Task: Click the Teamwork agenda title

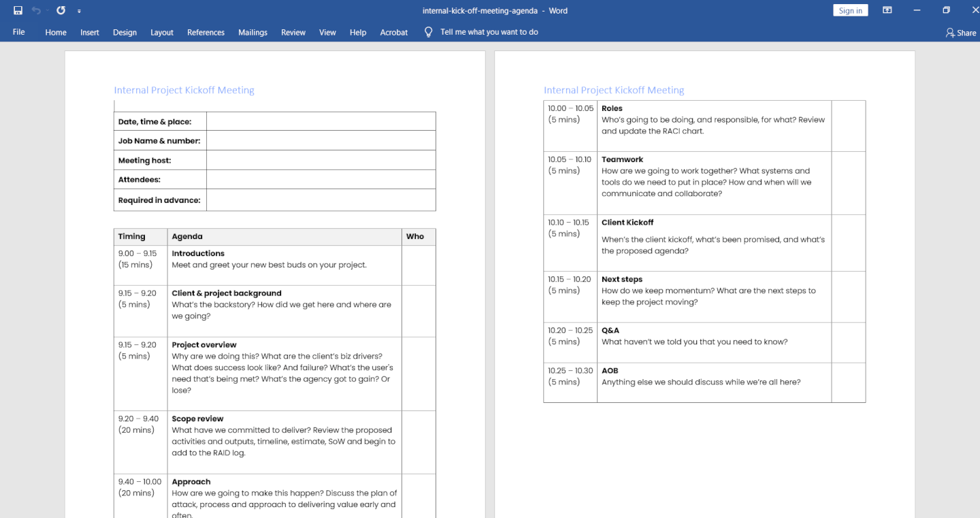Action: [x=622, y=159]
